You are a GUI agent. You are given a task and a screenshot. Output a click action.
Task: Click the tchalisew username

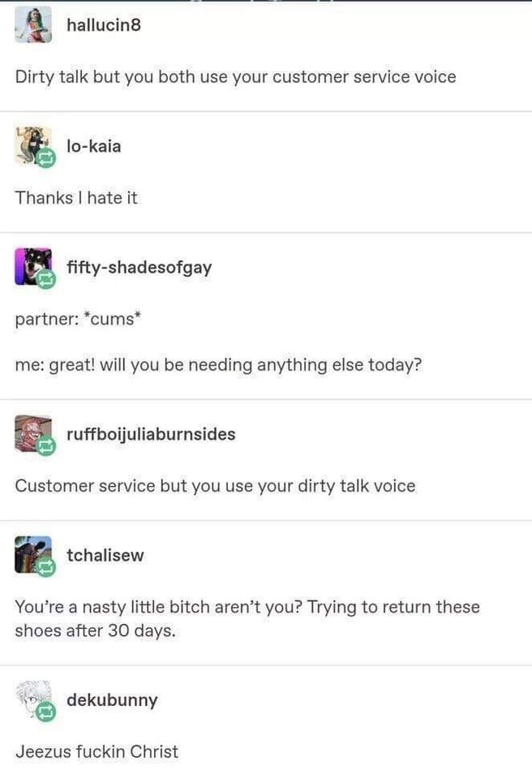[x=105, y=555]
